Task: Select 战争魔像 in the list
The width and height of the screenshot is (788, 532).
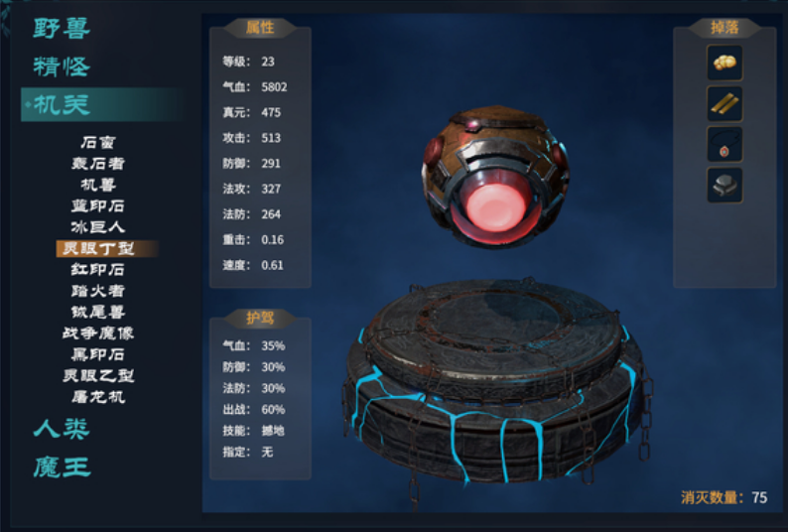Action: click(x=98, y=332)
